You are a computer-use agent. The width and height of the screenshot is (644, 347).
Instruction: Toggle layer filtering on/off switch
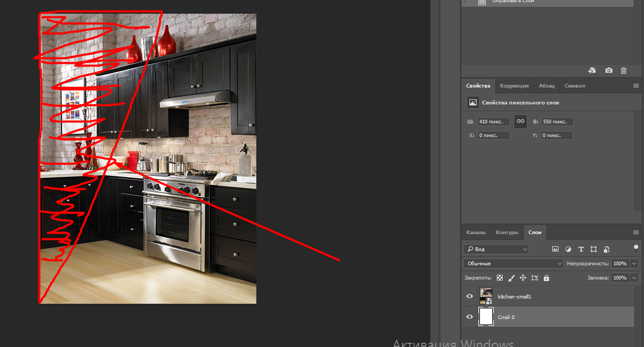click(636, 248)
